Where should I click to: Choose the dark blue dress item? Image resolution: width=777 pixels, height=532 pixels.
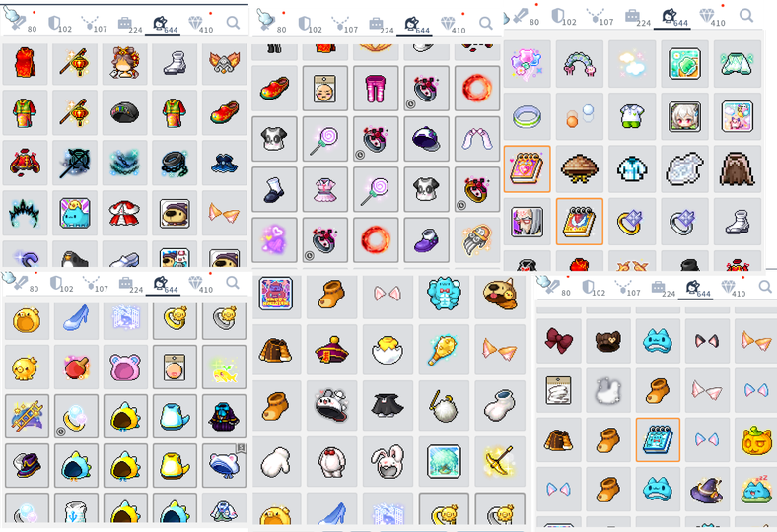[225, 163]
